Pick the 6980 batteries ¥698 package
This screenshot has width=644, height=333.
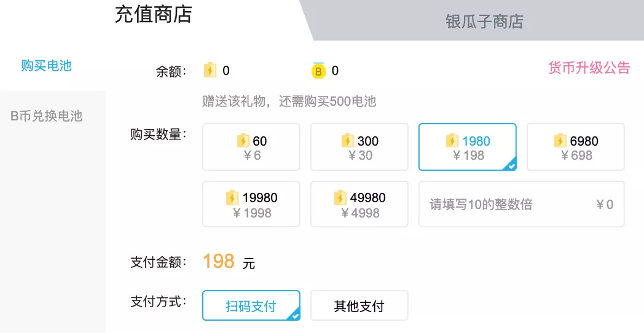coord(576,147)
